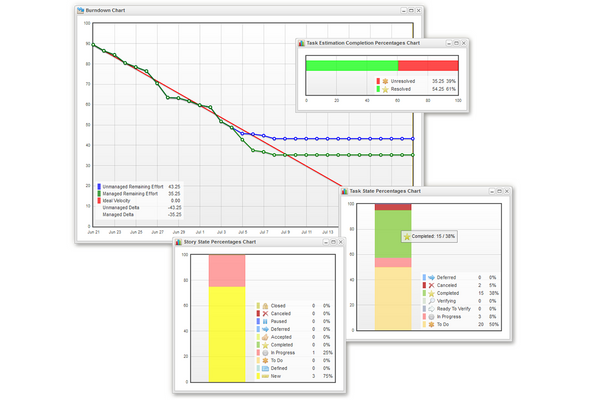
Task: Click 'Completed: 15 / 38%' tooltip text
Action: click(x=433, y=237)
